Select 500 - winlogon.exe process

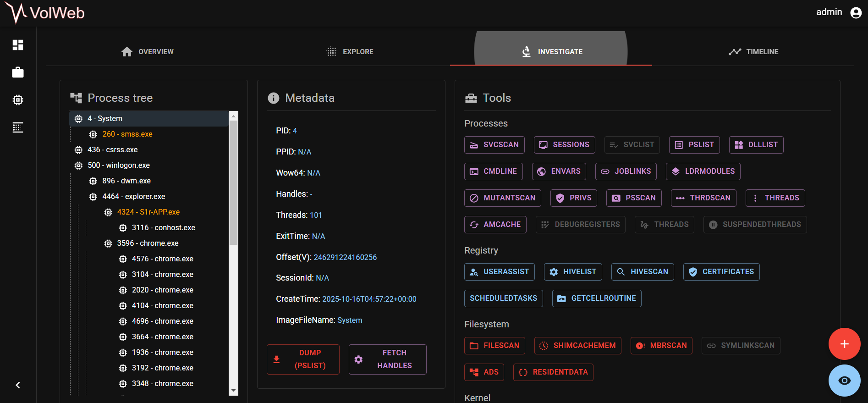coord(119,165)
